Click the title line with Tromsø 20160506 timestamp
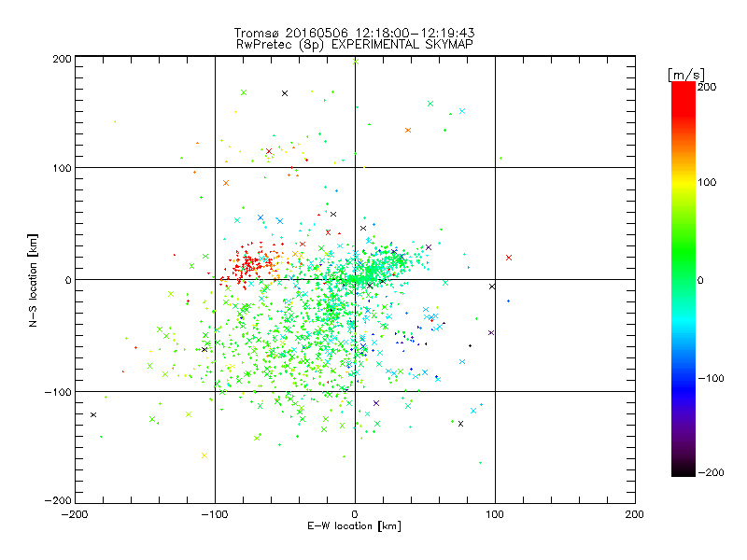Screen dimensions: 747x560 [x=354, y=33]
